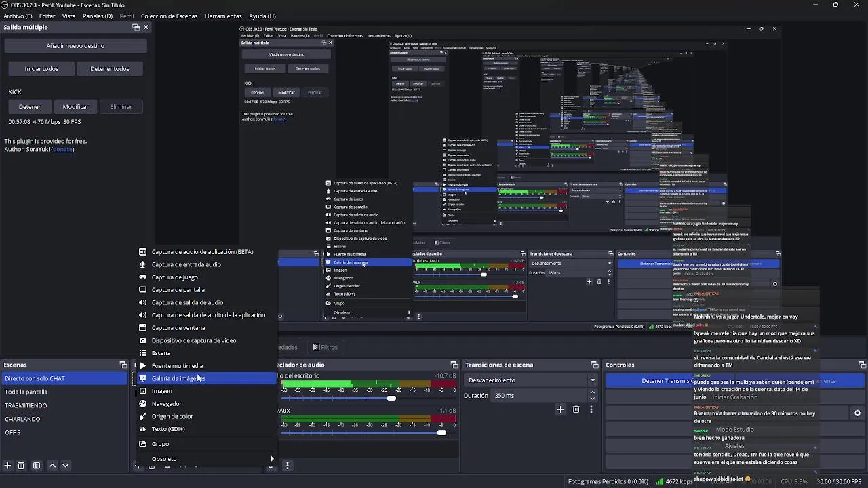The height and width of the screenshot is (488, 868).
Task: Delete selected scene with trash icon
Action: 21,466
